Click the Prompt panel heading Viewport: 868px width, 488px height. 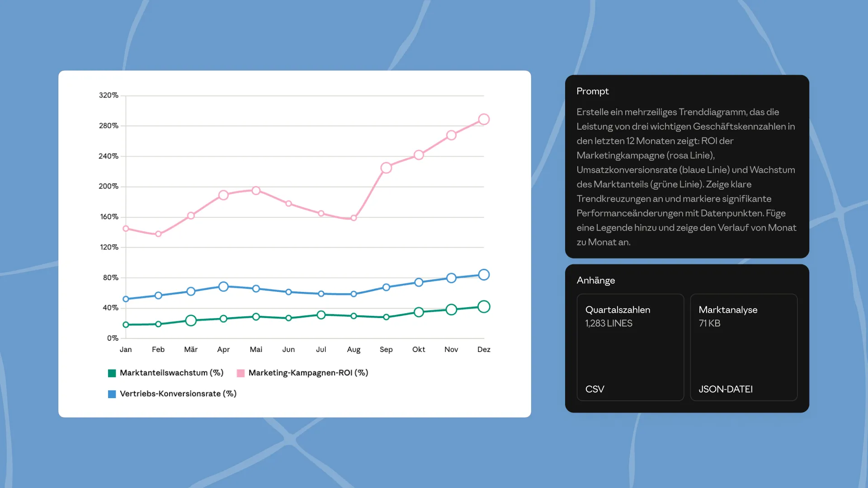592,91
